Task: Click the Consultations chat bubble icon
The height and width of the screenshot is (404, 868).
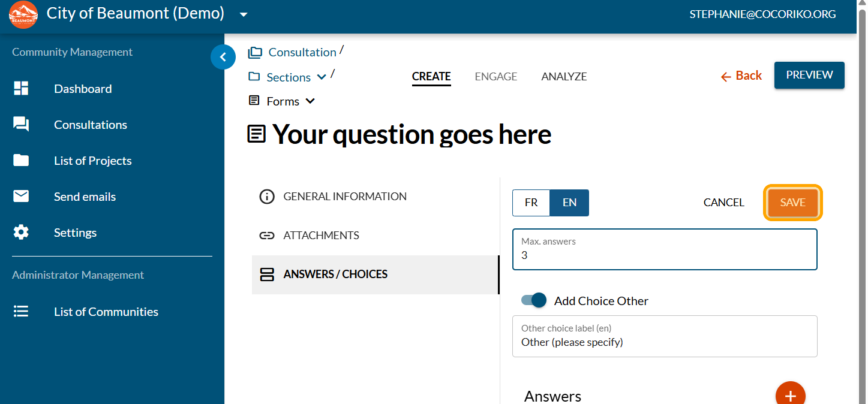Action: pos(21,125)
